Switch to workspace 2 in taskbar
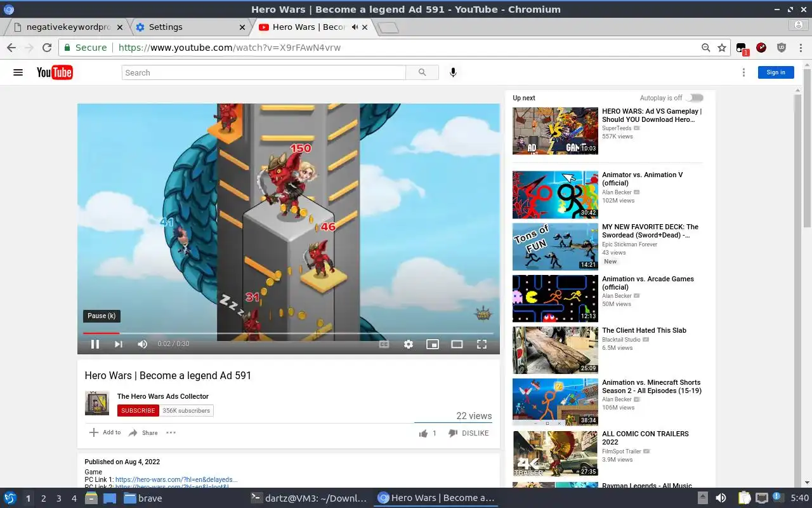The image size is (812, 508). pos(44,498)
